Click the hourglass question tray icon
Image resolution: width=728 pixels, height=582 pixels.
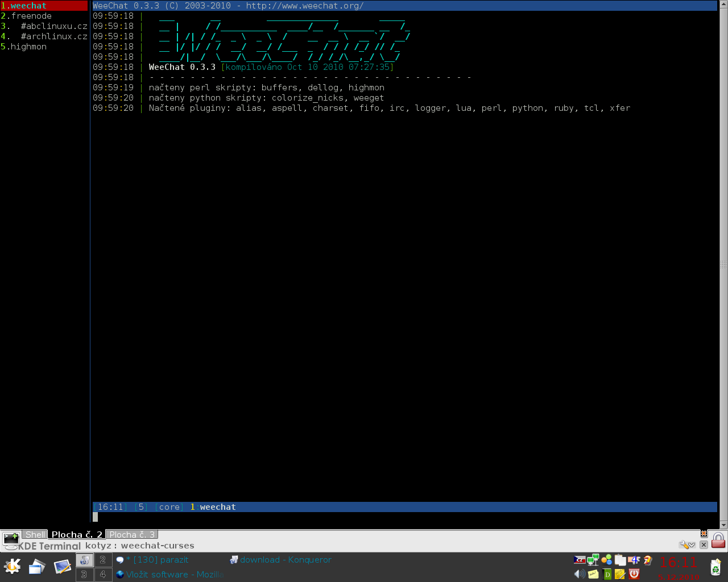(x=647, y=560)
